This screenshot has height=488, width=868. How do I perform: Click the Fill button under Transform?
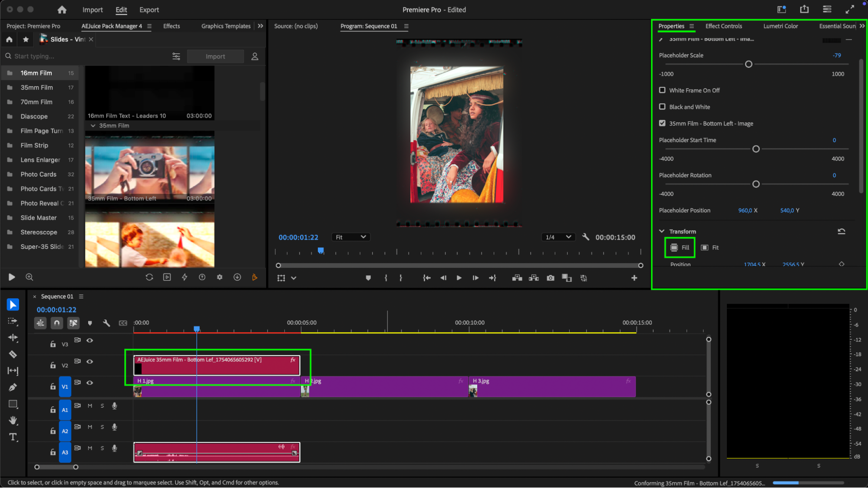[x=680, y=247]
